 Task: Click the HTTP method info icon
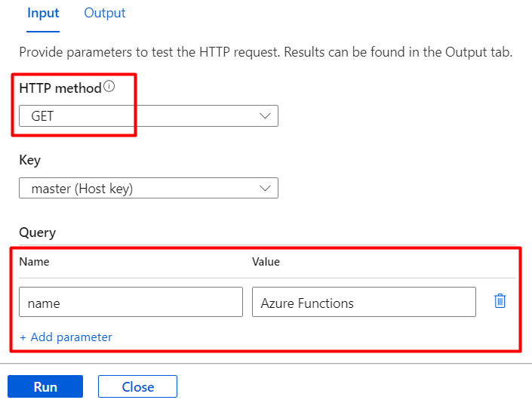[x=109, y=87]
